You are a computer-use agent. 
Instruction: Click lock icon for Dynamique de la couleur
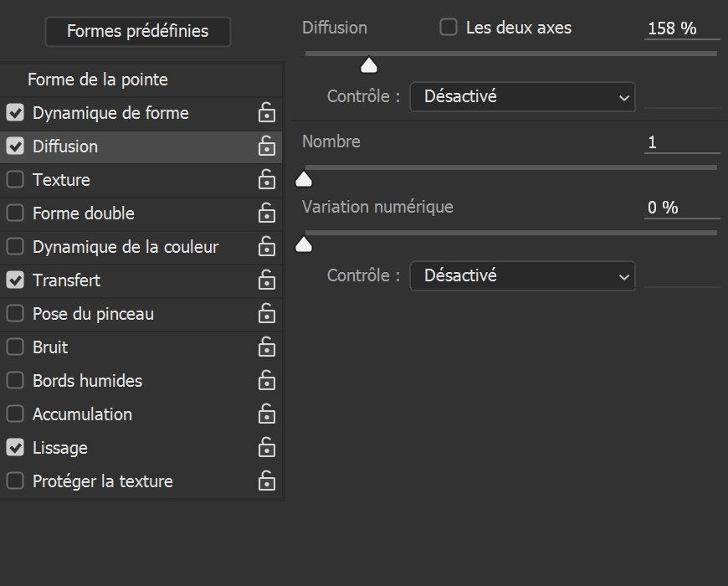pos(266,247)
